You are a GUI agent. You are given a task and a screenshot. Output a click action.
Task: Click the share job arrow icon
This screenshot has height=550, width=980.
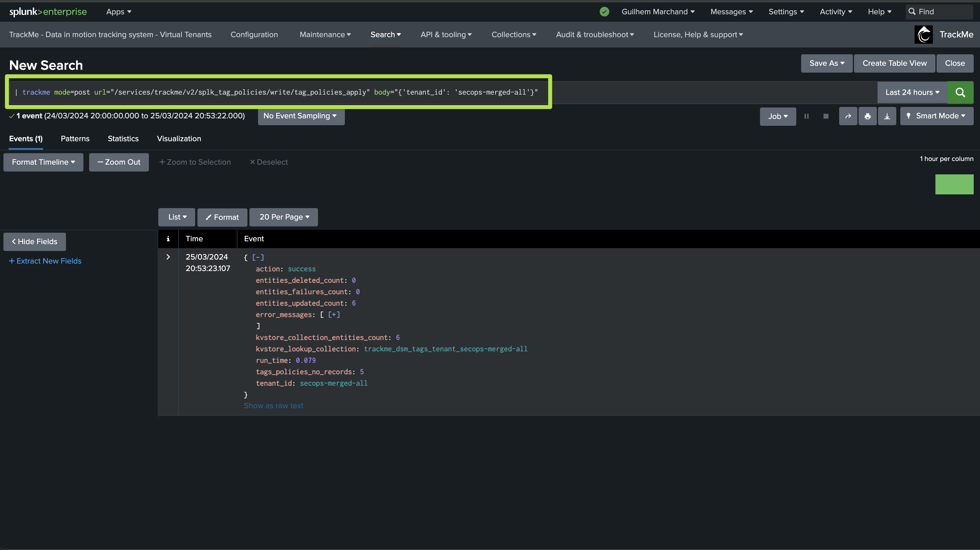coord(848,116)
